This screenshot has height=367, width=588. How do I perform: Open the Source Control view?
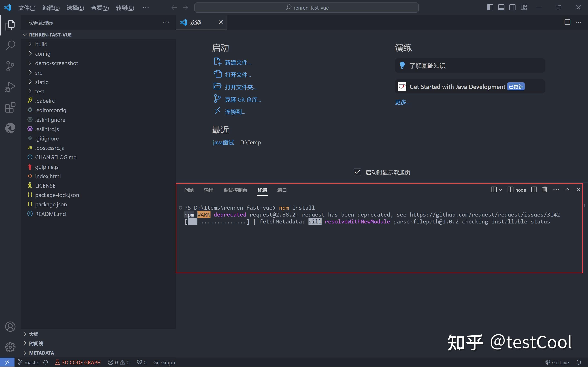coord(10,66)
